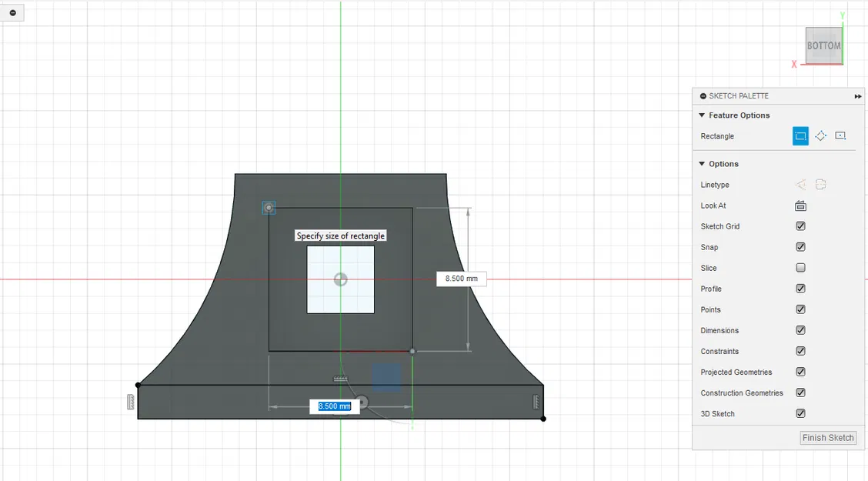Toggle the Centerline linetype icon
Image resolution: width=868 pixels, height=481 pixels.
[820, 185]
